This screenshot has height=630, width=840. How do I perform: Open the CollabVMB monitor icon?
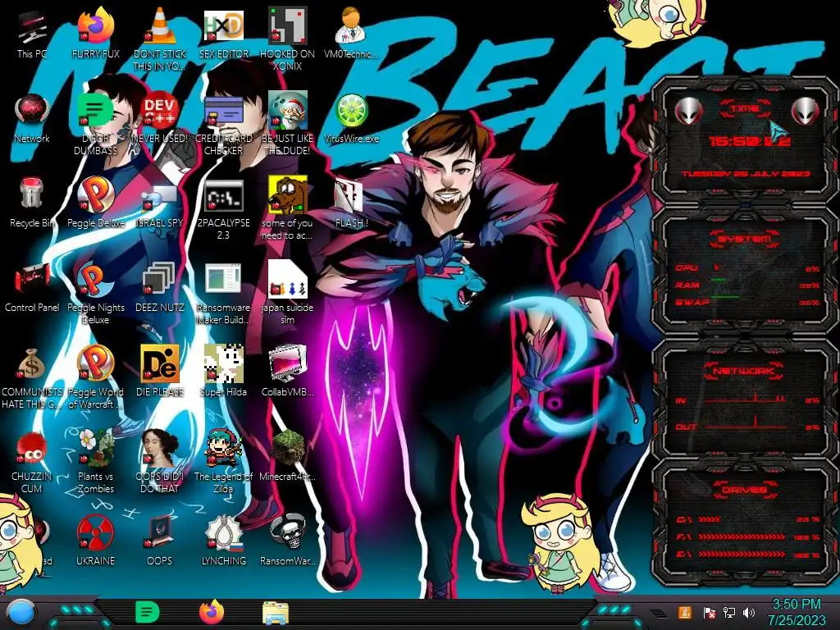(x=287, y=372)
